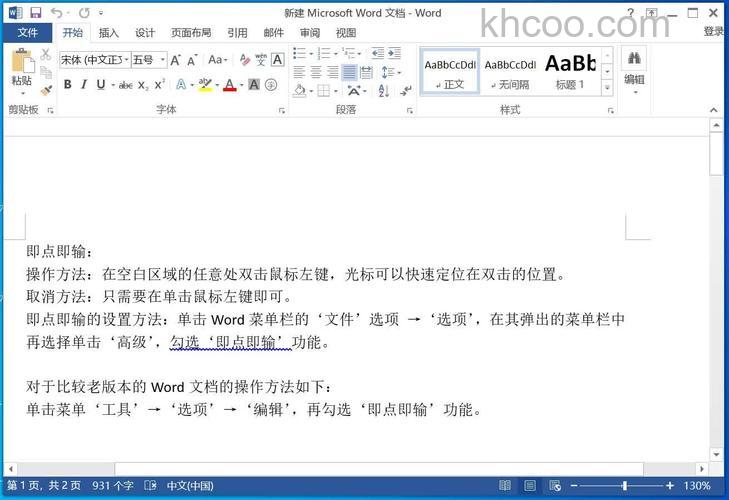
Task: Switch to the 设计 tab
Action: pos(145,33)
